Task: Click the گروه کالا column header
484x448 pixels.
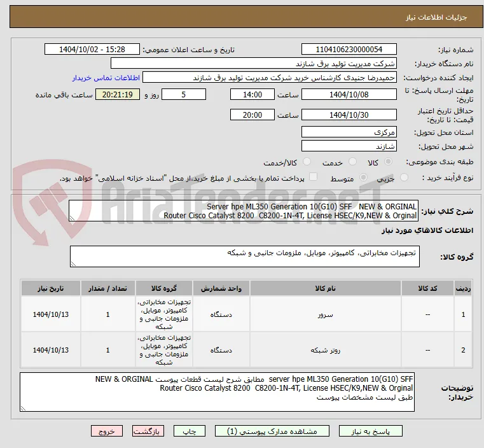Action: coord(164,288)
